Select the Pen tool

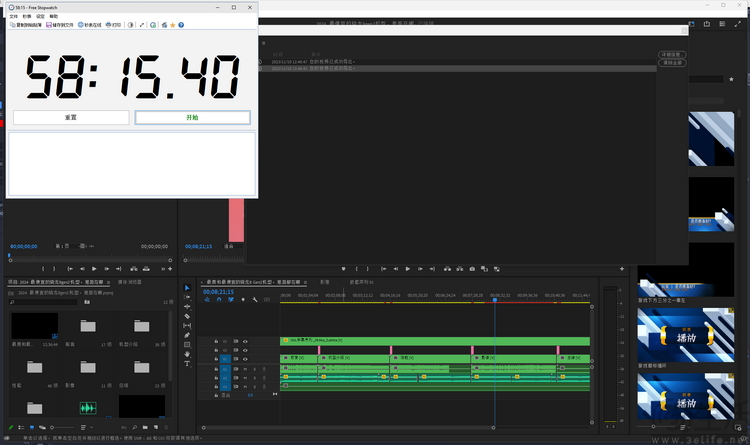187,335
